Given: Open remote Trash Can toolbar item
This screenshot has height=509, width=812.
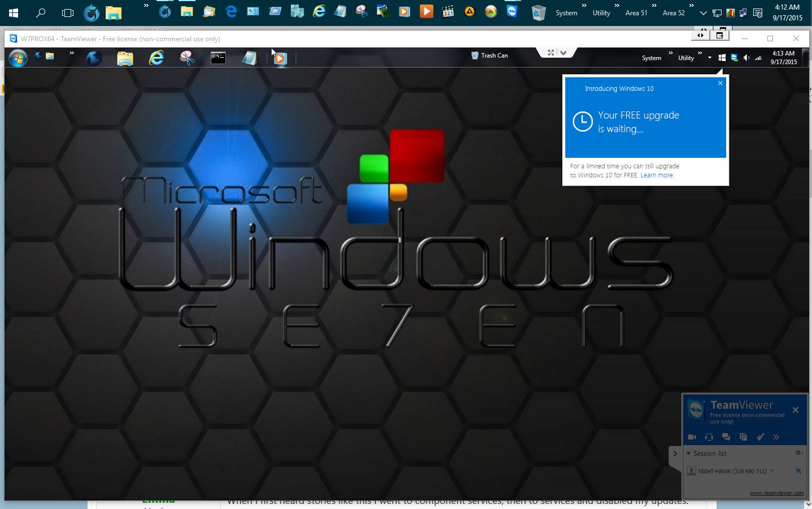Looking at the screenshot, I should (x=489, y=55).
